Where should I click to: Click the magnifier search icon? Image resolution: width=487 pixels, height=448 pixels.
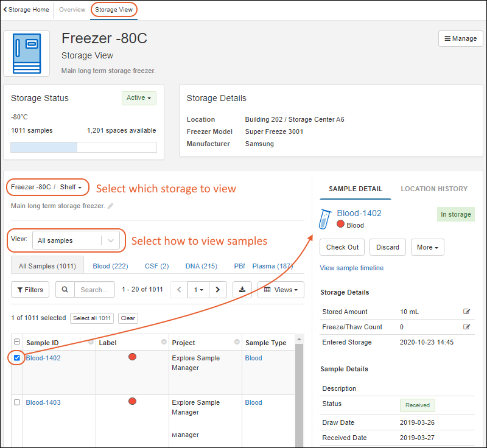coord(65,290)
